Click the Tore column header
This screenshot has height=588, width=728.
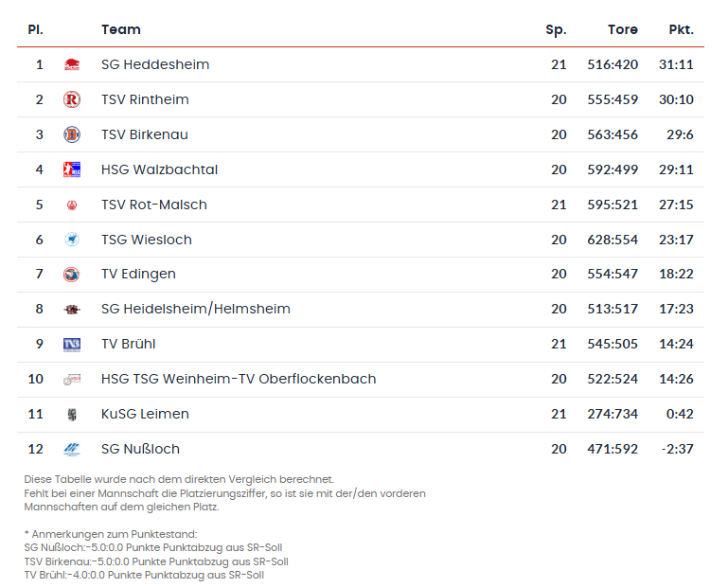coord(623,29)
